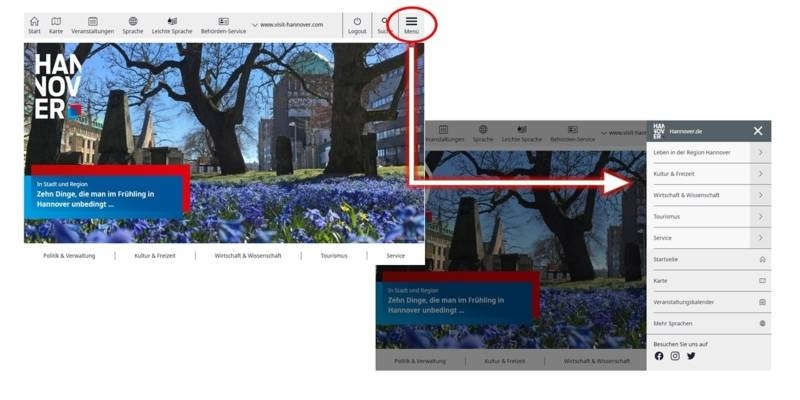Expand chevron beside Leben in der Region Hannover
Viewport: 800px width, 400px height.
click(x=760, y=153)
